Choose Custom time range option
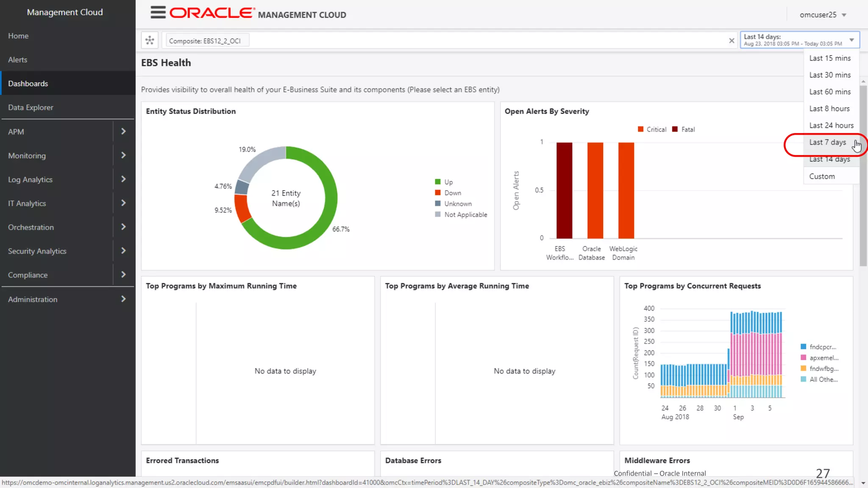The height and width of the screenshot is (488, 868). (822, 177)
